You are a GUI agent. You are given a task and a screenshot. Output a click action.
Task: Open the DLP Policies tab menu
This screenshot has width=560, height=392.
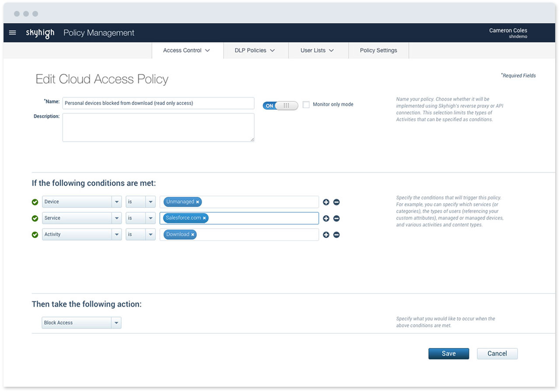tap(255, 50)
